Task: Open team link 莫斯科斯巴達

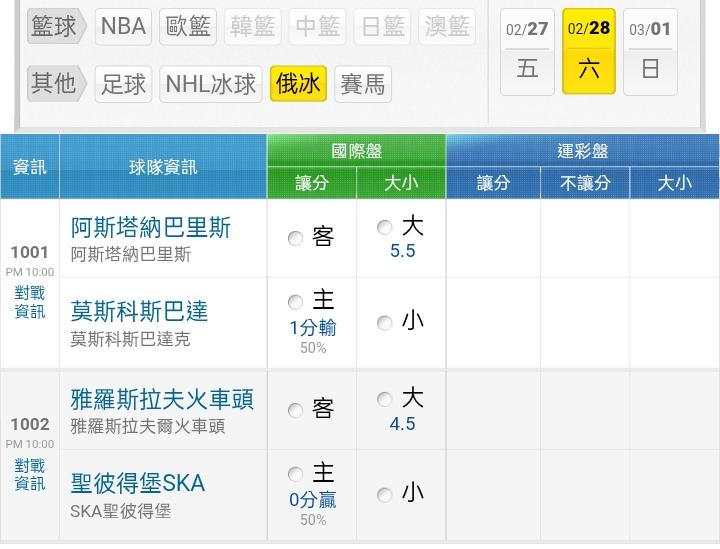Action: tap(139, 311)
